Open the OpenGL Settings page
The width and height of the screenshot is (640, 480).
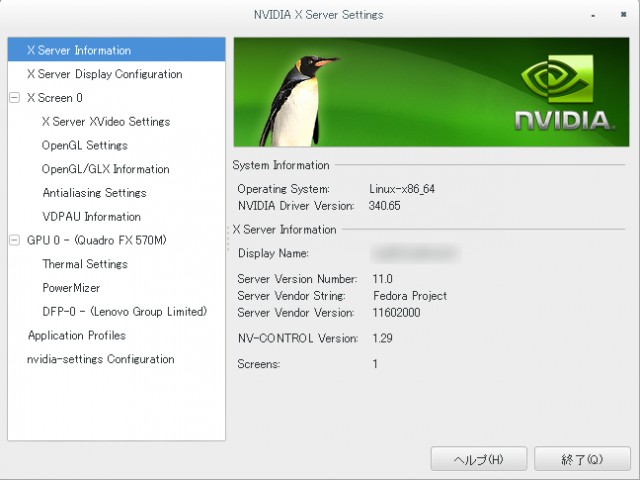(x=84, y=145)
